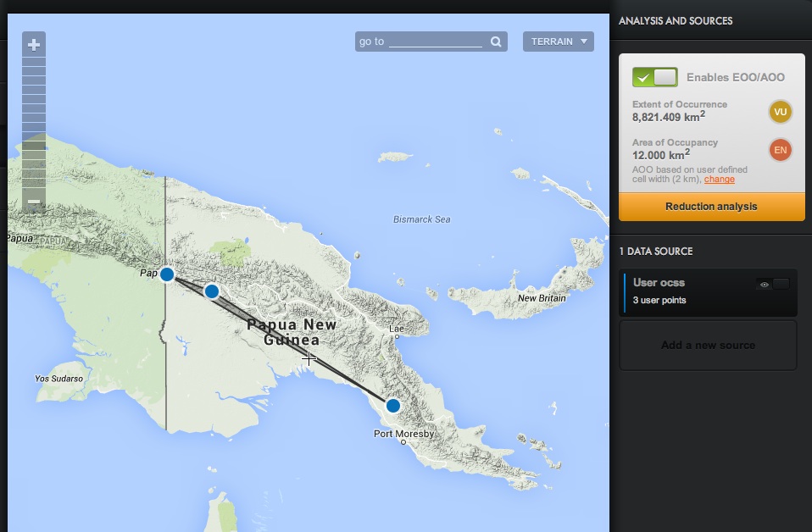Select the middle blue occurrence point
Screen dimensions: 812x532
[x=212, y=291]
